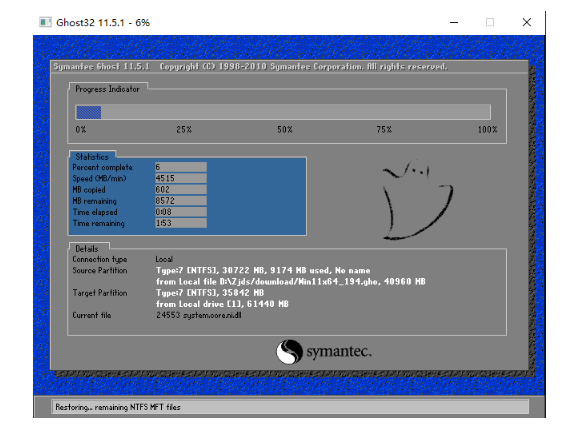Click the symantec wordmark text

pyautogui.click(x=339, y=351)
